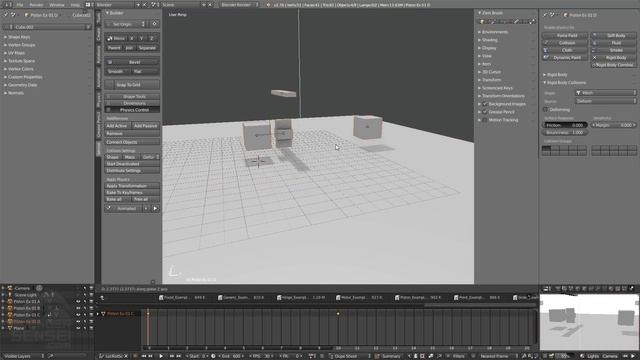Adjust the Friction slider
This screenshot has height=360, width=640.
(565, 125)
